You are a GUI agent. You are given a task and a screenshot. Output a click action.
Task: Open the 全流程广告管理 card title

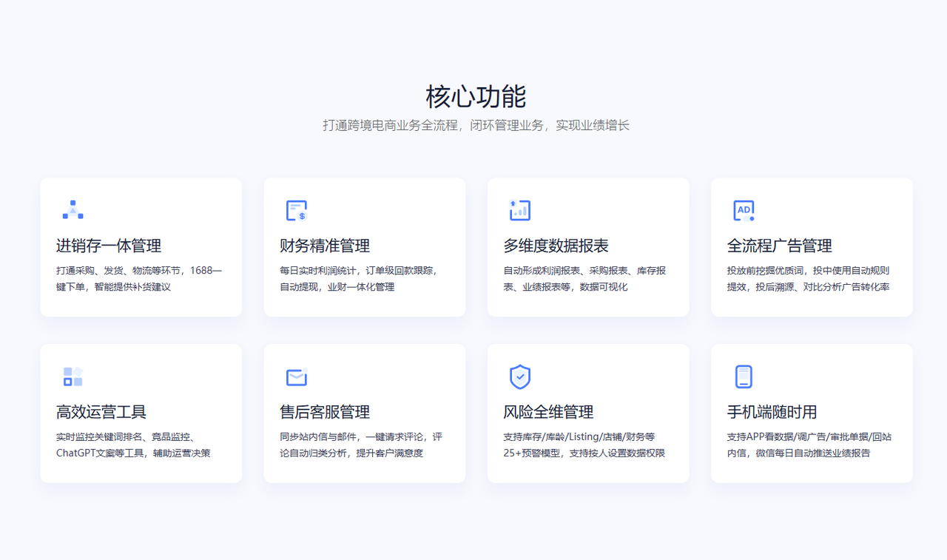pyautogui.click(x=780, y=246)
